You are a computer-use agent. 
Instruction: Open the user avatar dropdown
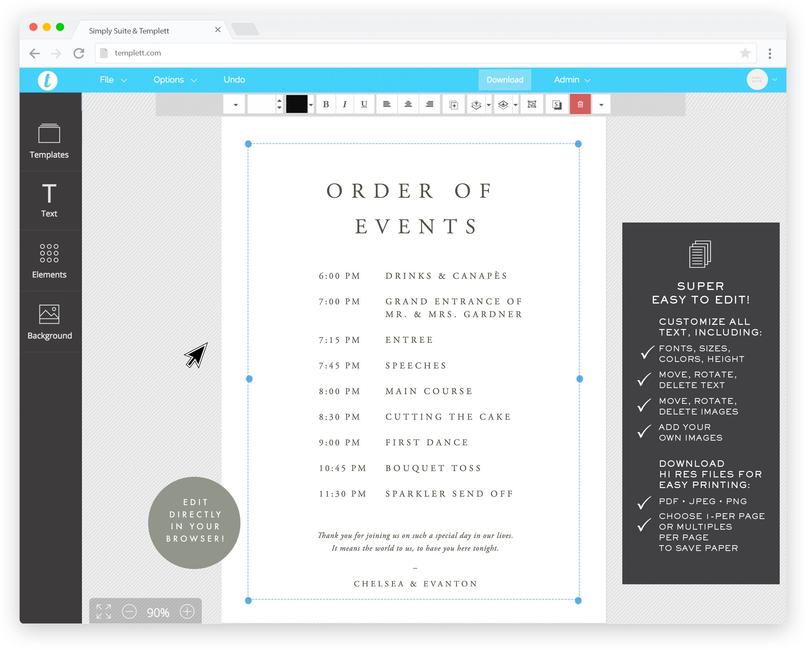(x=775, y=79)
